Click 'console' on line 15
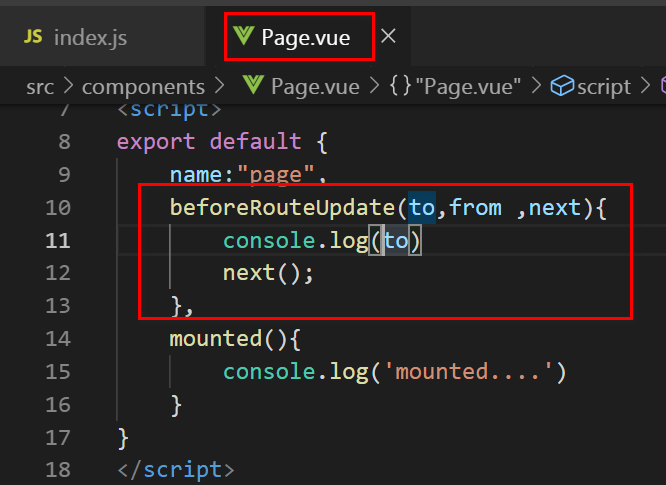This screenshot has height=485, width=666. (269, 372)
